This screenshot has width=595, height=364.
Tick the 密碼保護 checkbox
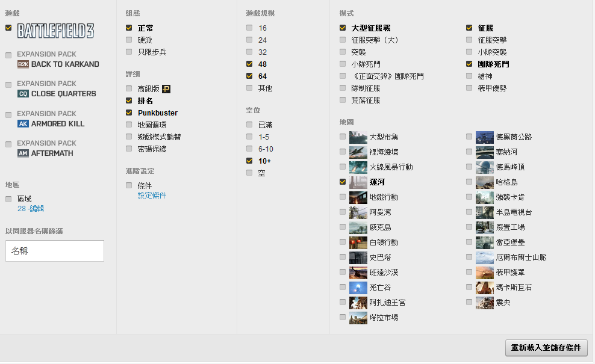tap(129, 149)
